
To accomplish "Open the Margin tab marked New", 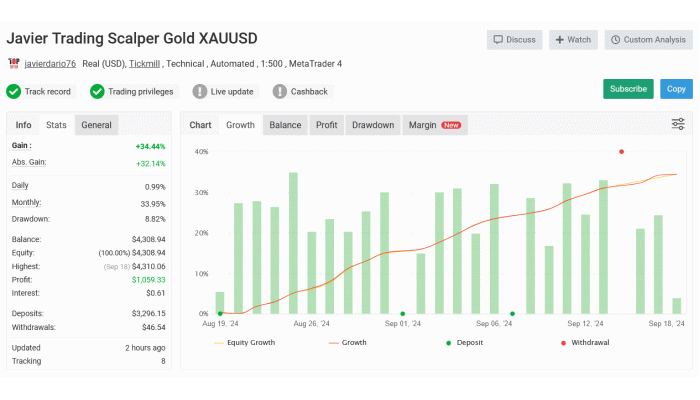I will [434, 125].
